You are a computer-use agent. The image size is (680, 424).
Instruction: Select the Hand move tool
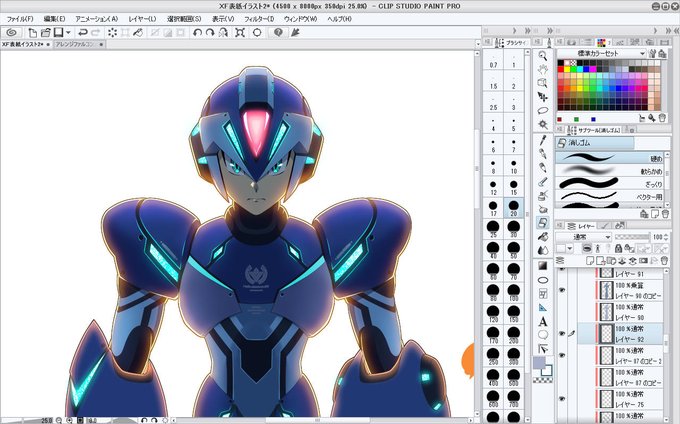[543, 69]
